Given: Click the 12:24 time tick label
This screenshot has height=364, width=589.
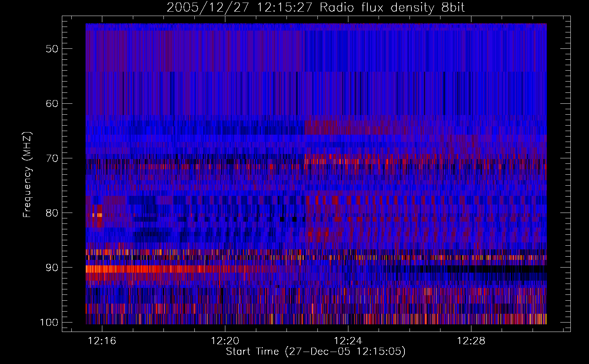Looking at the screenshot, I should tap(348, 341).
